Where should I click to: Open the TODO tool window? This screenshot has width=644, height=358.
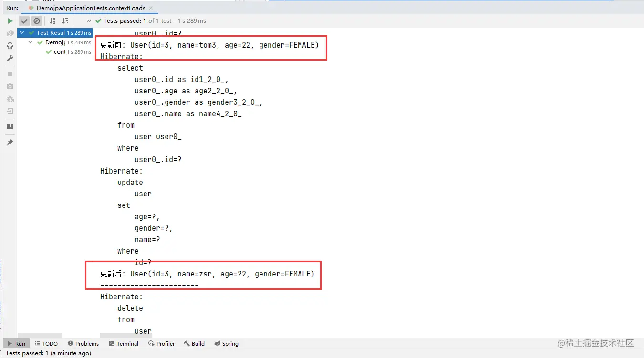click(x=46, y=343)
